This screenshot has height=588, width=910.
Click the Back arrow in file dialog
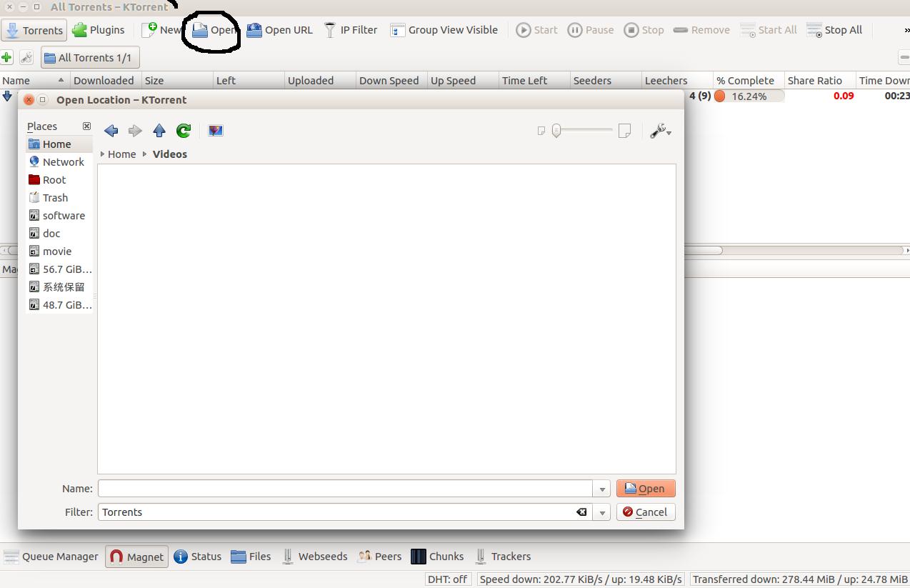[x=111, y=131]
